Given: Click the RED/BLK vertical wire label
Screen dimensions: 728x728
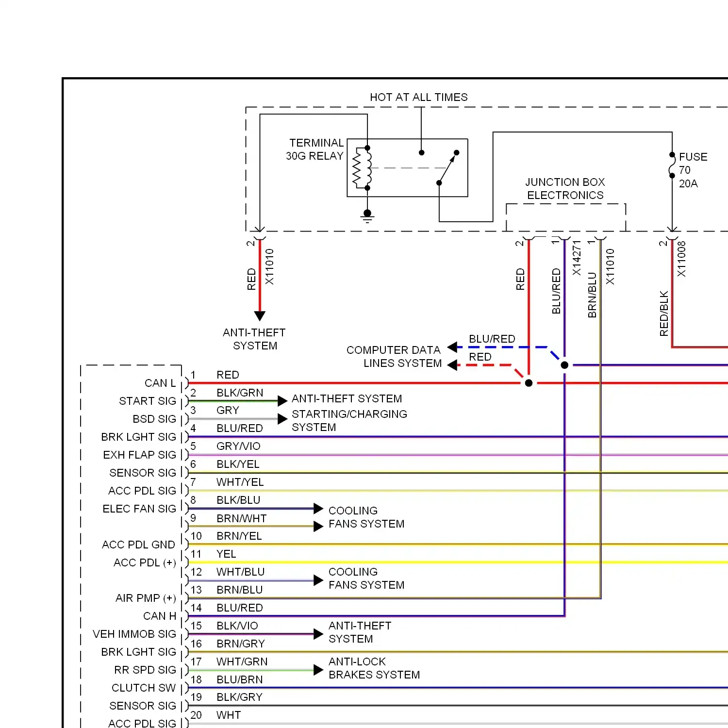Looking at the screenshot, I should tap(664, 314).
